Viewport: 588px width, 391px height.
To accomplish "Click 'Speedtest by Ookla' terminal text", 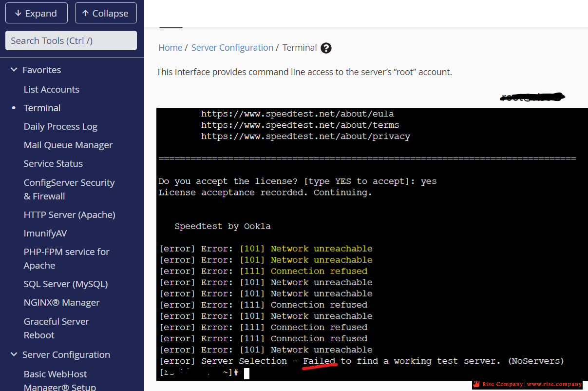I will click(x=223, y=226).
